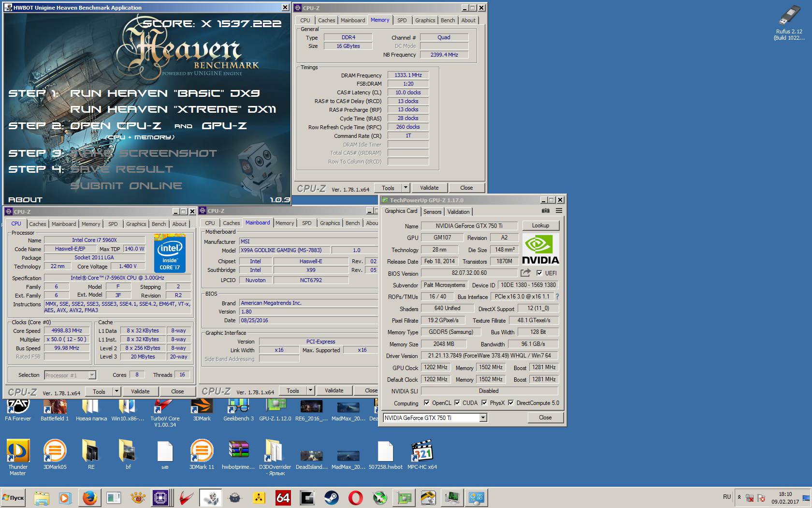The width and height of the screenshot is (812, 508).
Task: Open the 3DMark desktop shortcut
Action: point(202,410)
